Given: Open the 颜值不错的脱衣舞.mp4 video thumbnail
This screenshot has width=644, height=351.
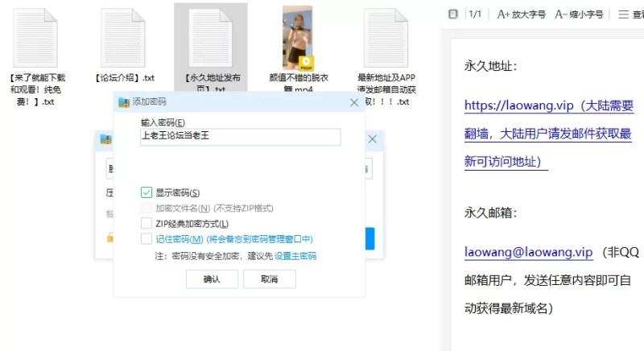Looking at the screenshot, I should pos(298,38).
